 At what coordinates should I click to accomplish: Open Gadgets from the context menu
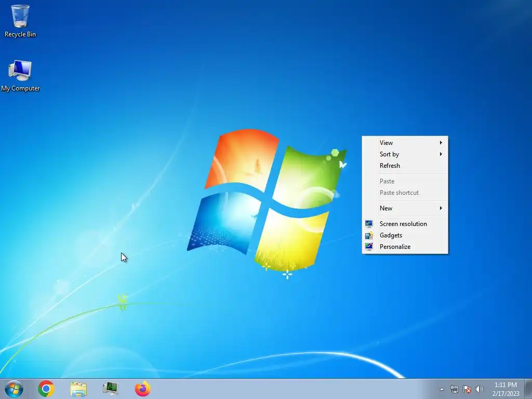pyautogui.click(x=405, y=235)
